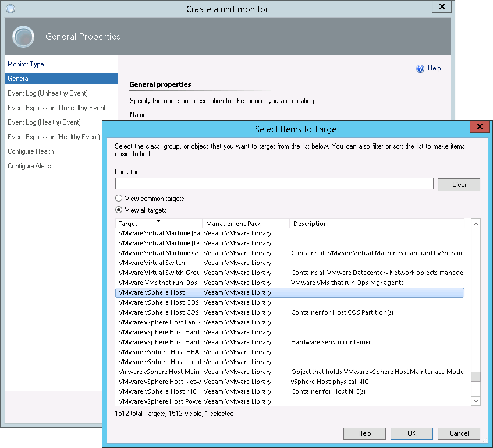Select the VMware vSphere Host Fan S row
Image resolution: width=493 pixels, height=448 pixels.
pyautogui.click(x=290, y=322)
